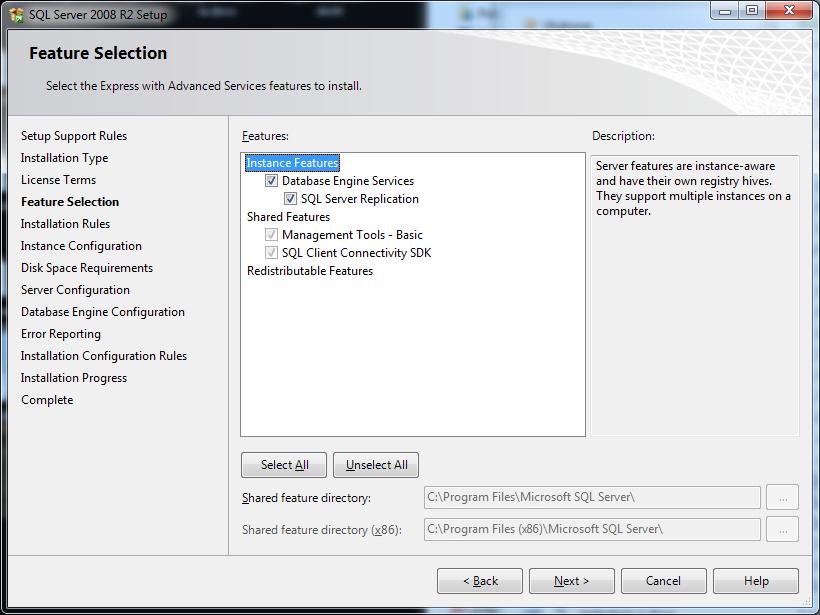Close the SQL Server Setup window
Screen dimensions: 820x615
coord(789,11)
